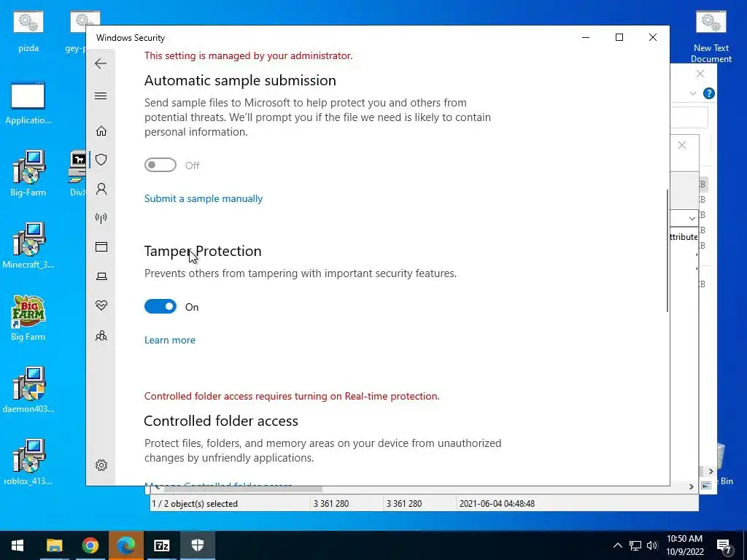Open Device security laptop icon

click(x=101, y=276)
